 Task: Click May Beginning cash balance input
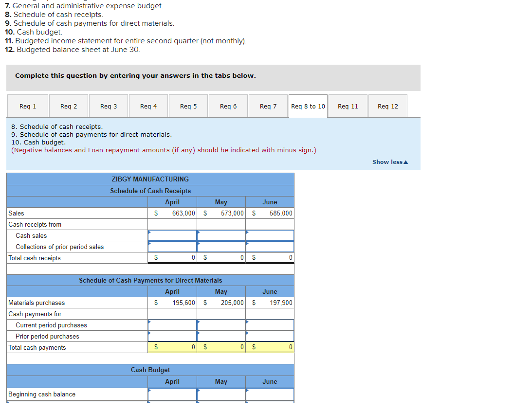221,394
